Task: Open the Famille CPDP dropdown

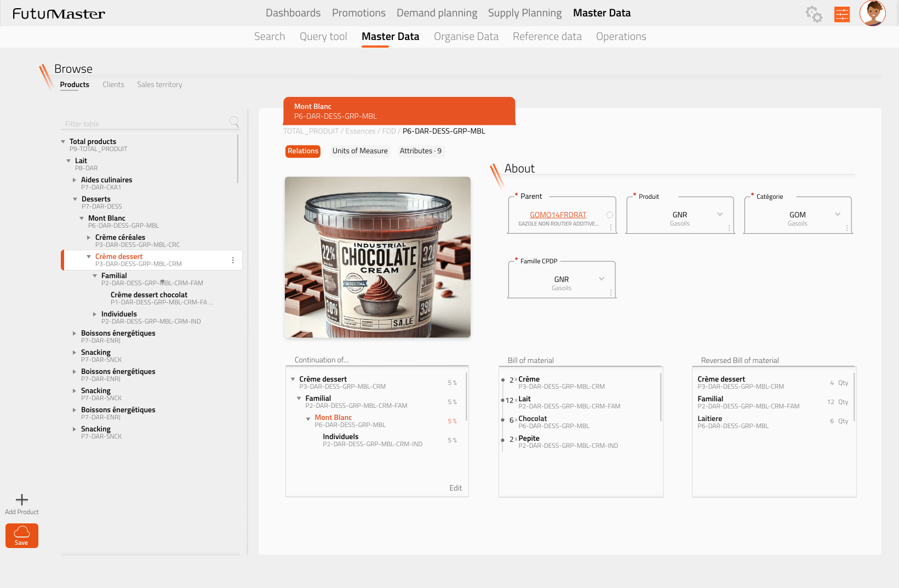Action: pyautogui.click(x=602, y=279)
